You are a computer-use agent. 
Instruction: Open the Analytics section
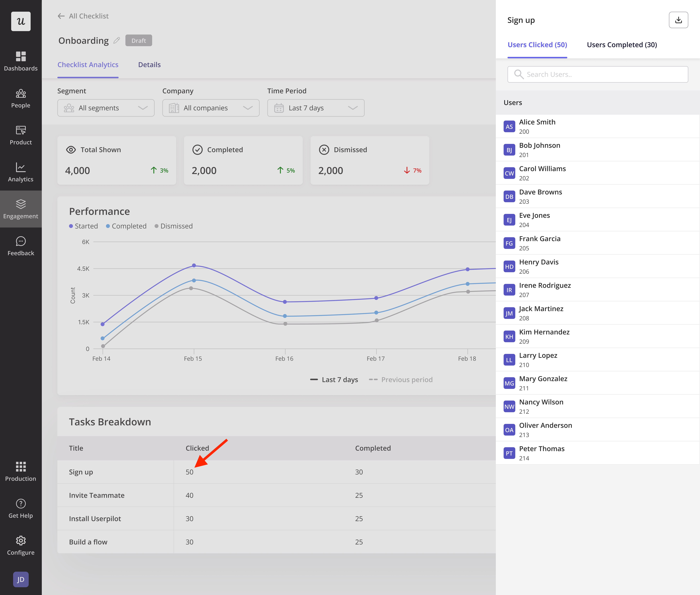21,172
